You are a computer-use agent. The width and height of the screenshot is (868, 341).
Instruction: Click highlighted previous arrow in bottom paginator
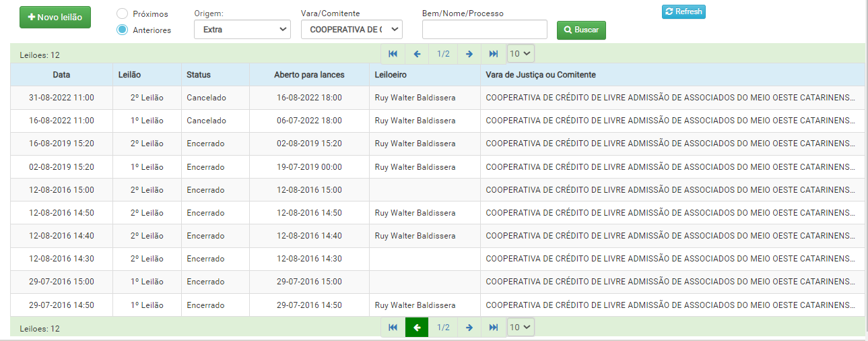pyautogui.click(x=417, y=328)
